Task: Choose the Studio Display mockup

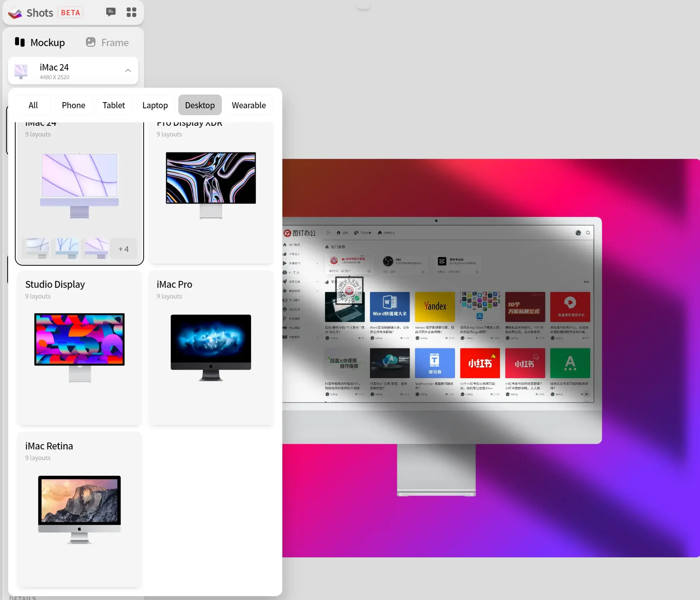Action: tap(79, 348)
